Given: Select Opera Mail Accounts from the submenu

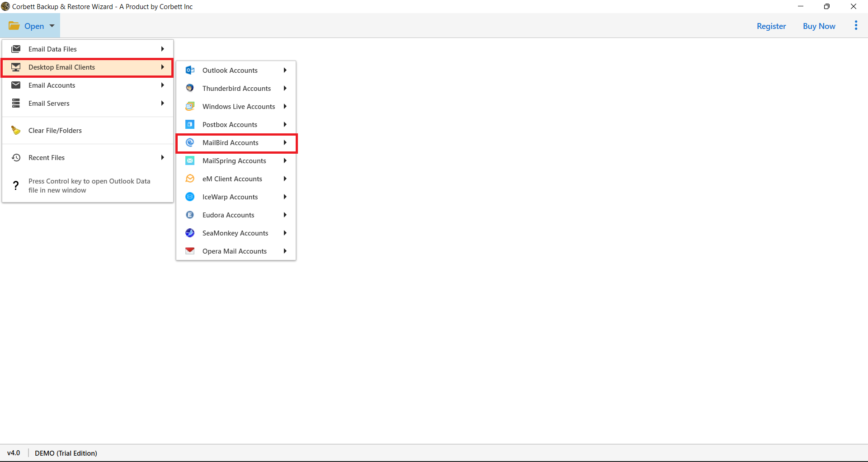Looking at the screenshot, I should (x=236, y=251).
